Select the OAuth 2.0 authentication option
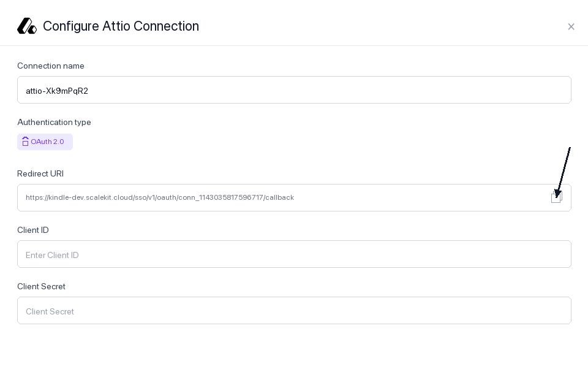Screen dimensions: 588x380 click(45, 142)
